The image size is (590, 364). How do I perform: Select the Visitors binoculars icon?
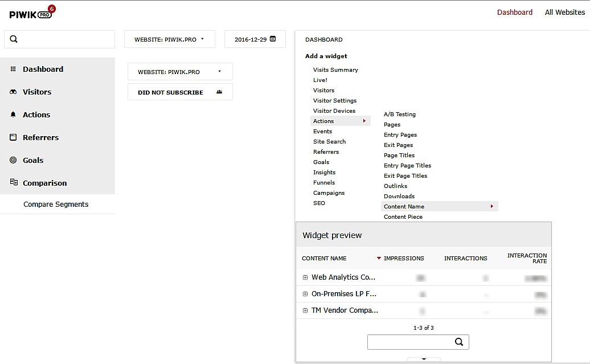(x=13, y=92)
